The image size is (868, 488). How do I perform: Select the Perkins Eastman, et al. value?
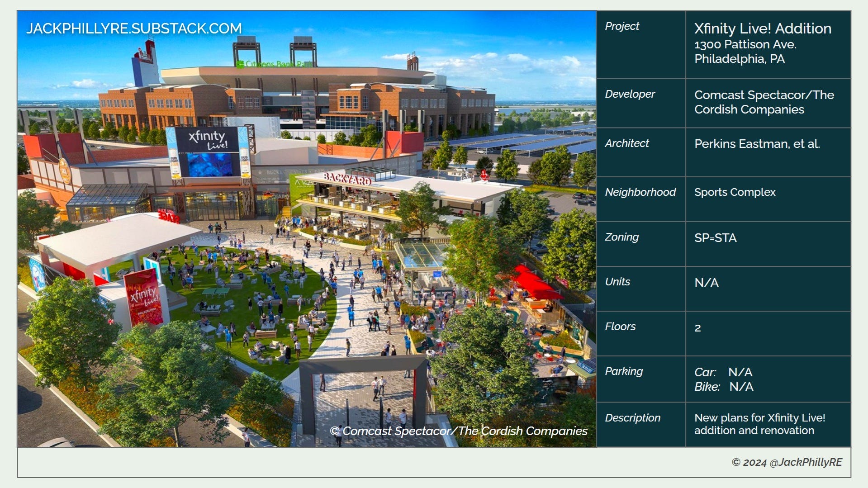(757, 144)
